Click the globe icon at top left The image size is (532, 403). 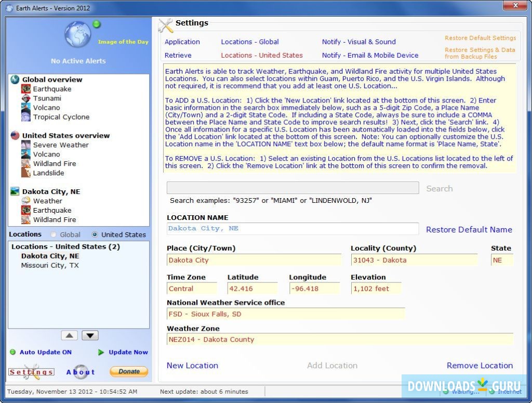78,34
